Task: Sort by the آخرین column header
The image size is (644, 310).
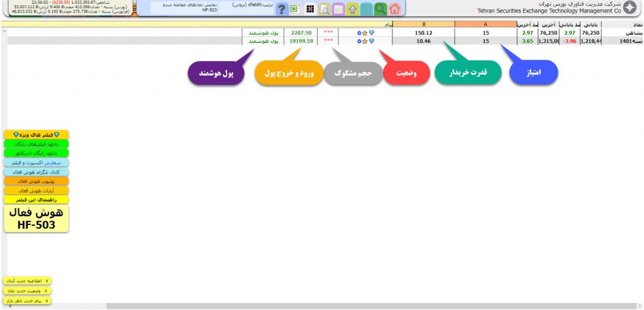Action: (x=548, y=25)
